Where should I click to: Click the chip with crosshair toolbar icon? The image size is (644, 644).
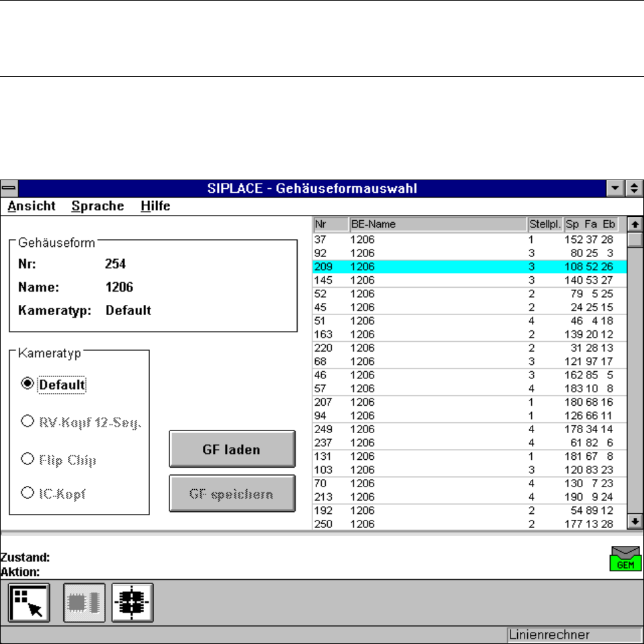pyautogui.click(x=132, y=603)
